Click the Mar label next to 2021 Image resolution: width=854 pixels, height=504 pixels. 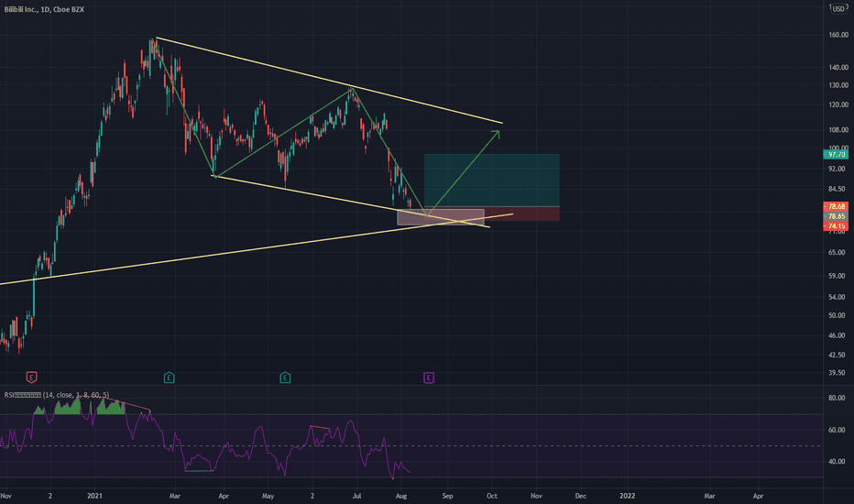[x=174, y=496]
